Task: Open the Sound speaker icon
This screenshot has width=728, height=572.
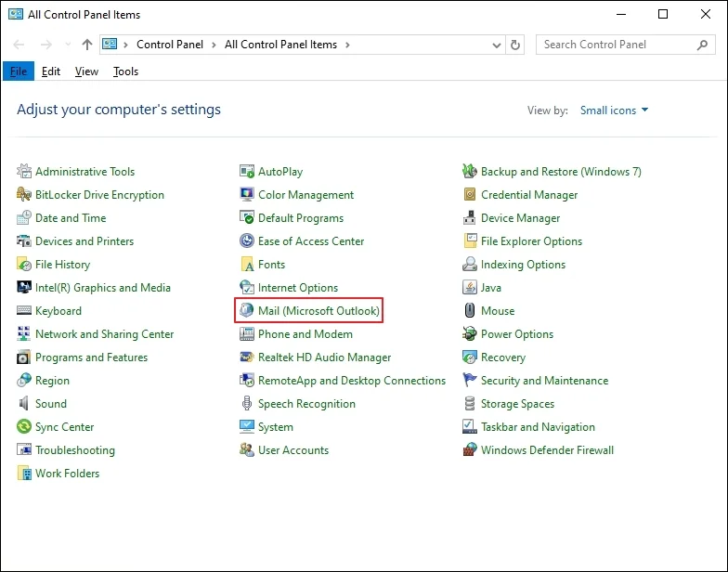Action: click(x=24, y=403)
